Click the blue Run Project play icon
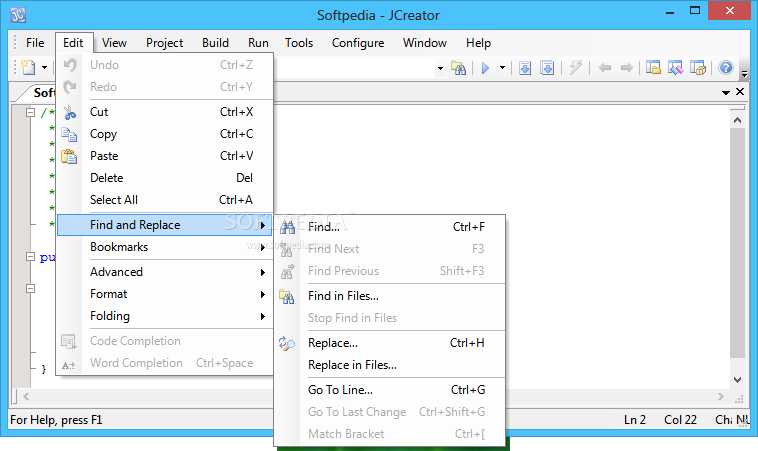Screen dimensions: 758x451 coord(485,68)
